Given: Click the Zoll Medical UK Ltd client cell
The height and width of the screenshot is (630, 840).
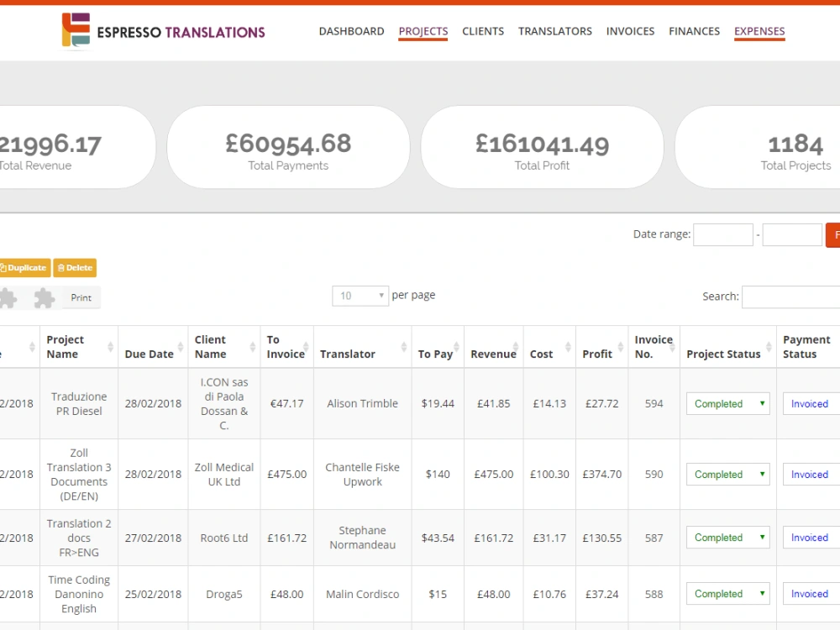Looking at the screenshot, I should click(x=224, y=475).
